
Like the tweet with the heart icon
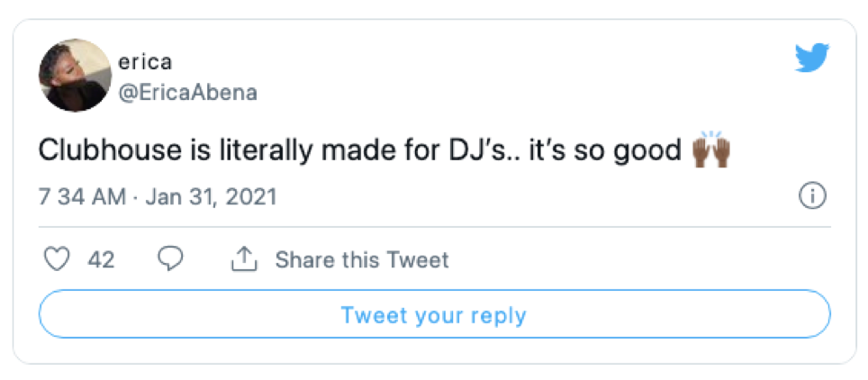click(58, 260)
